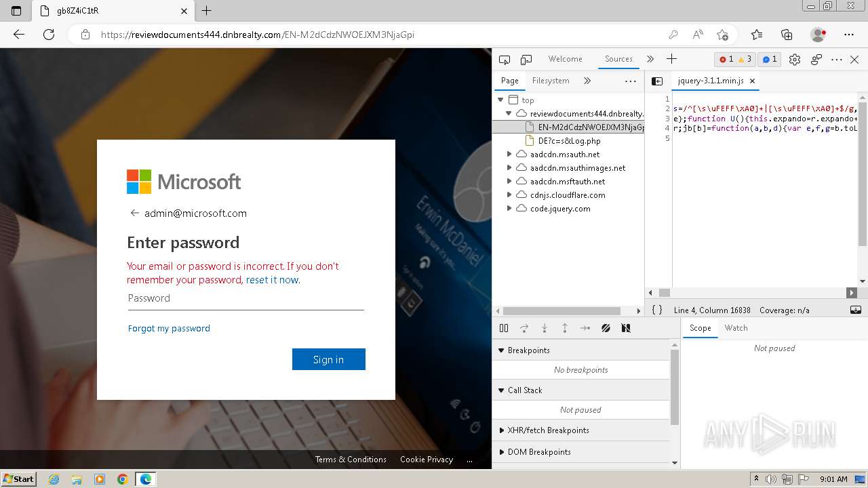This screenshot has height=488, width=868.
Task: Hide the navigator sidebar in Sources
Action: 657,81
